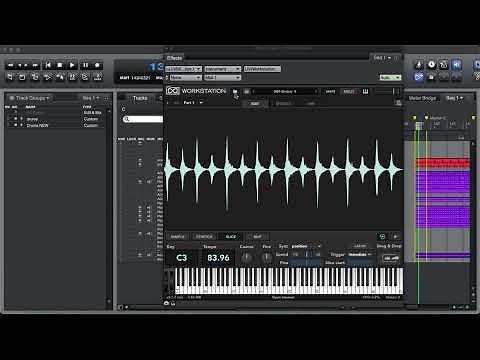This screenshot has width=480, height=360.
Task: Open the preset None dropdown
Action: click(x=185, y=77)
